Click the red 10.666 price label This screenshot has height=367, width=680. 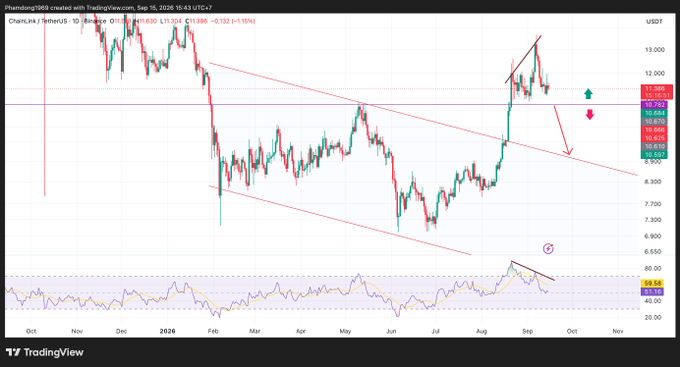coord(654,130)
